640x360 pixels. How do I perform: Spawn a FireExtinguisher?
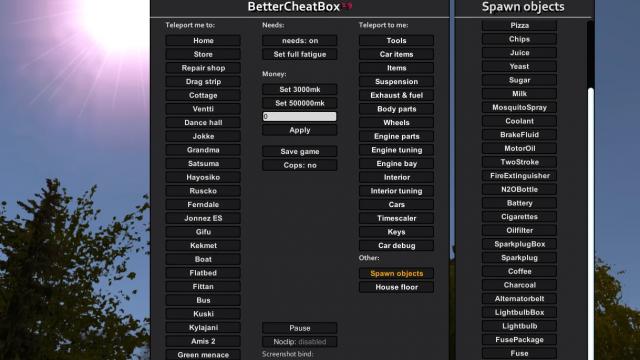tap(519, 176)
